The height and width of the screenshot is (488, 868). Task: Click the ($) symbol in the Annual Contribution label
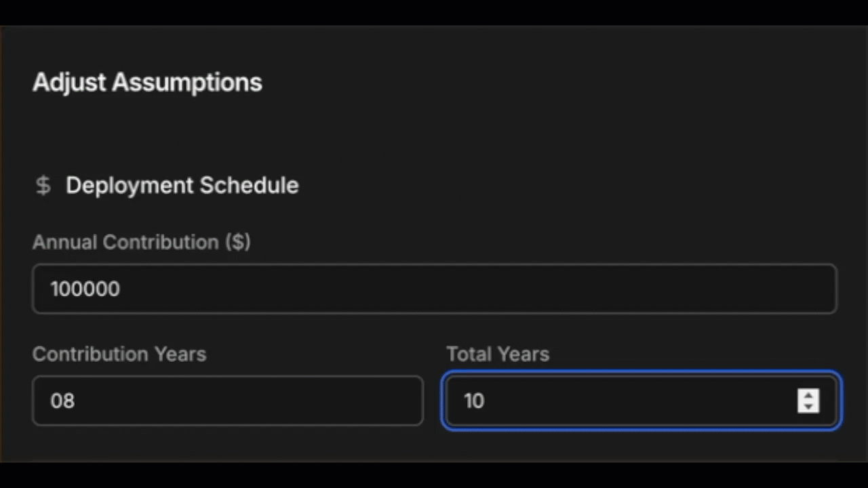click(x=237, y=242)
